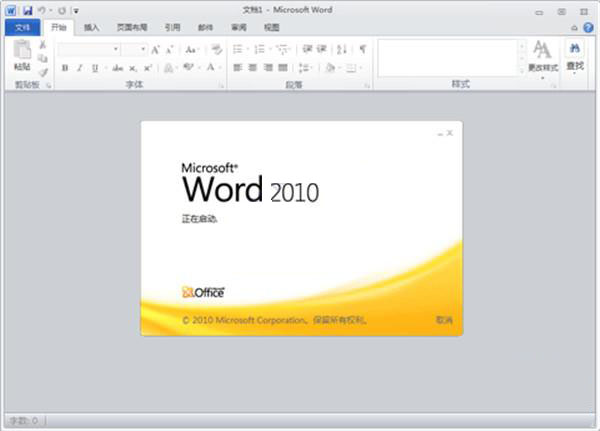
Task: Click the font color A button
Action: tap(210, 68)
